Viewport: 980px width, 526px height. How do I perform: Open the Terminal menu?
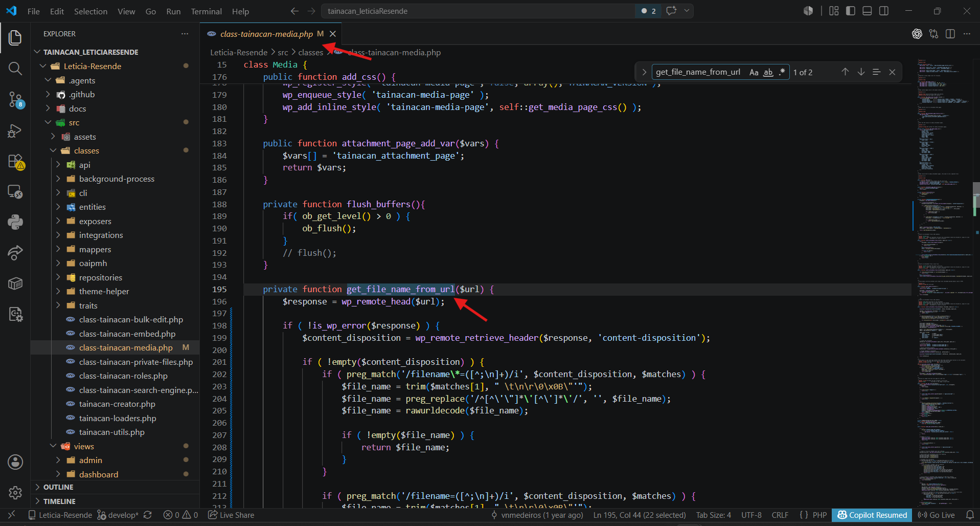[x=206, y=11]
